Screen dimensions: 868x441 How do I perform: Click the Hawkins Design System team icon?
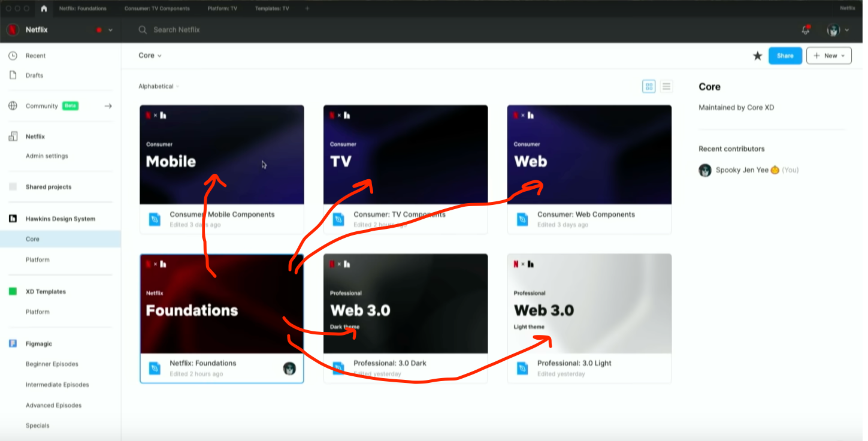(13, 219)
